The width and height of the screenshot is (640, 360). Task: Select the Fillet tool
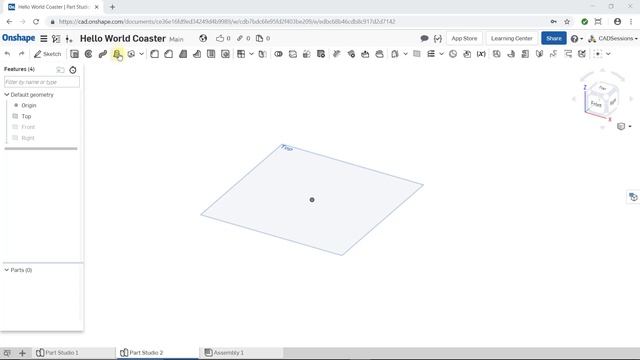(x=154, y=54)
